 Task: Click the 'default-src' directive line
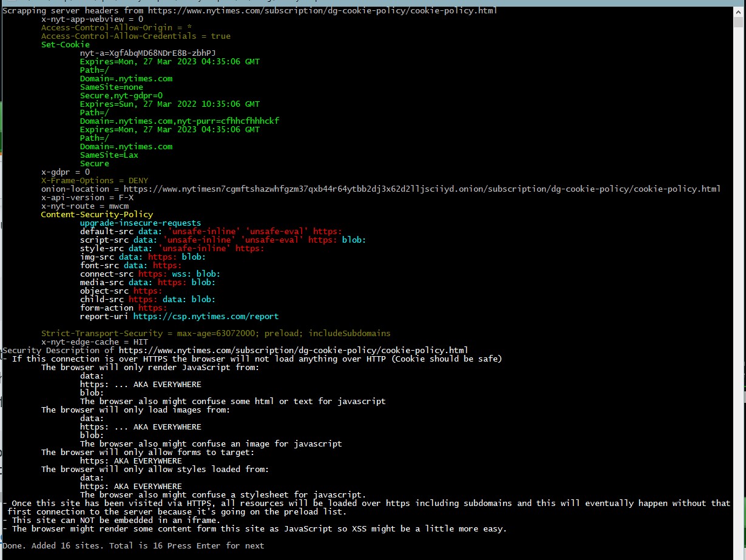(211, 231)
